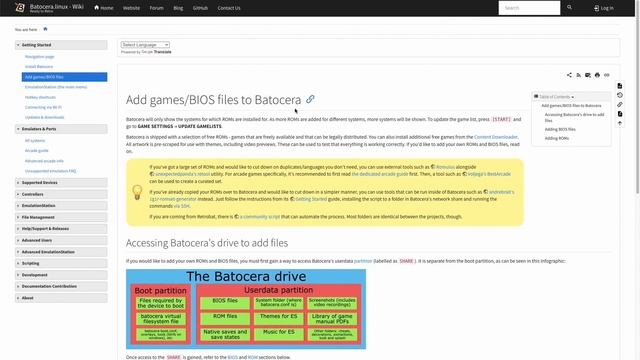Open the Unsupported emulators FAQ link

pyautogui.click(x=50, y=171)
